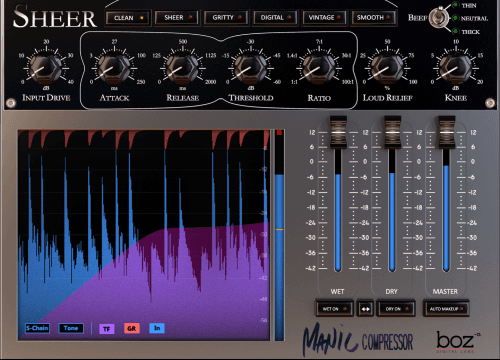
Task: Click the Ratio knob
Action: 319,68
